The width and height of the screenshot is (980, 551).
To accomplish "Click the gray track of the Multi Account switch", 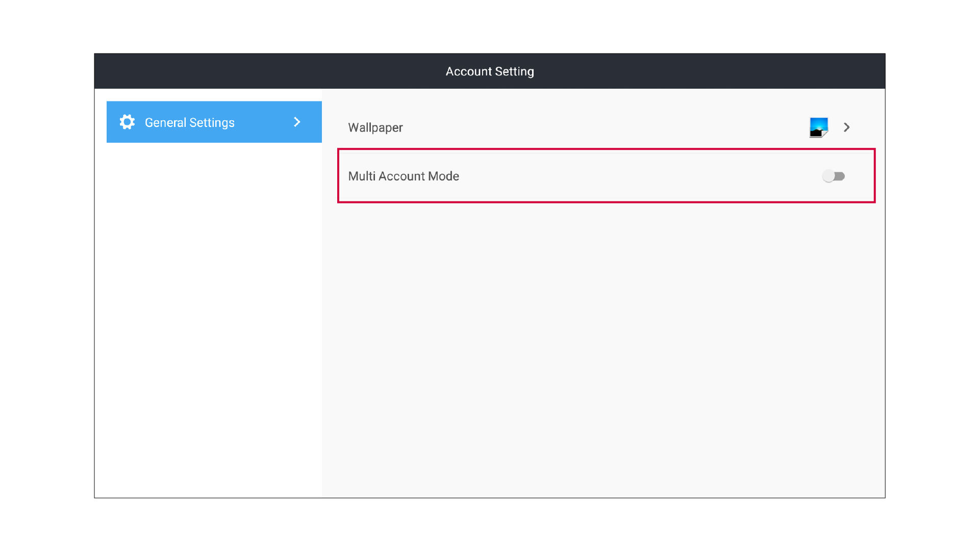I will pos(840,176).
